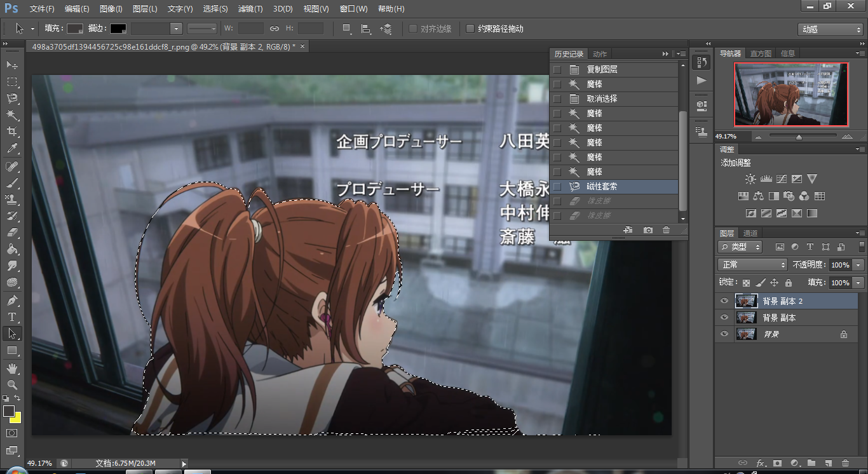
Task: Select the Eyedropper tool
Action: [12, 149]
